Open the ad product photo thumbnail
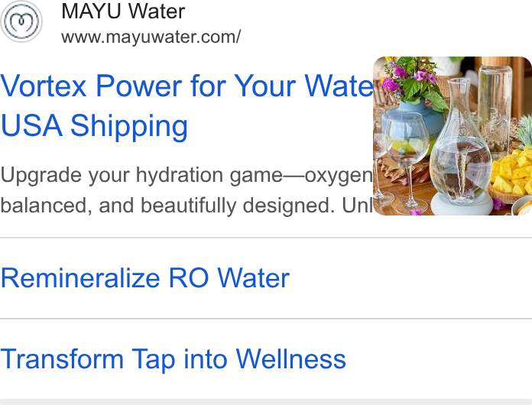The image size is (532, 405). [x=453, y=136]
